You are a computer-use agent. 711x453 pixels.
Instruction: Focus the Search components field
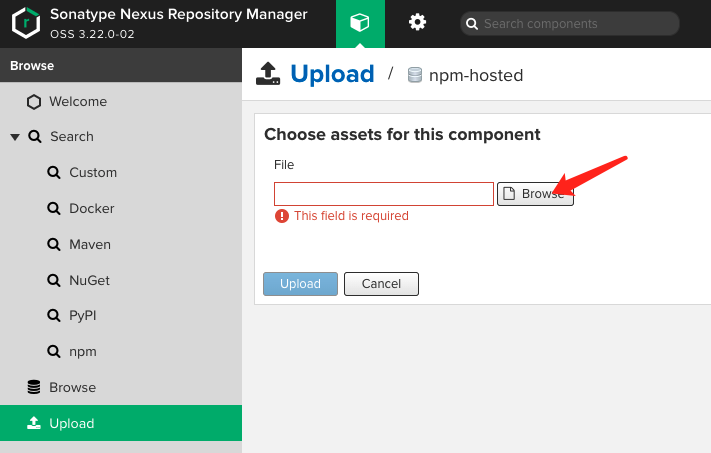(x=570, y=24)
